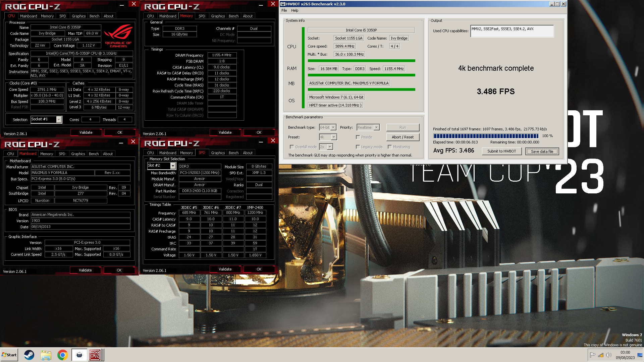
Task: Click the Part Number DDR3-2400 CL10 8GB
Action: [x=200, y=191]
